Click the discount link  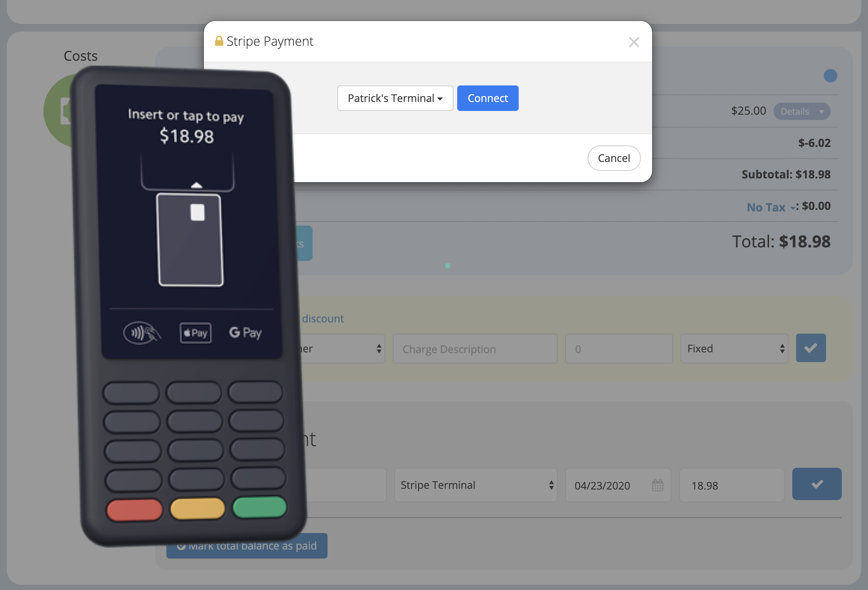coord(323,319)
